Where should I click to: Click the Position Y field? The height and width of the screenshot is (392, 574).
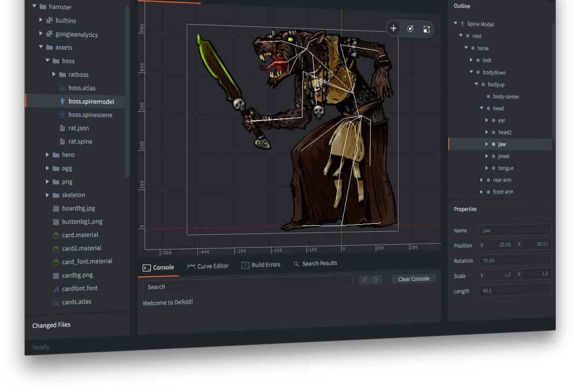tap(537, 244)
